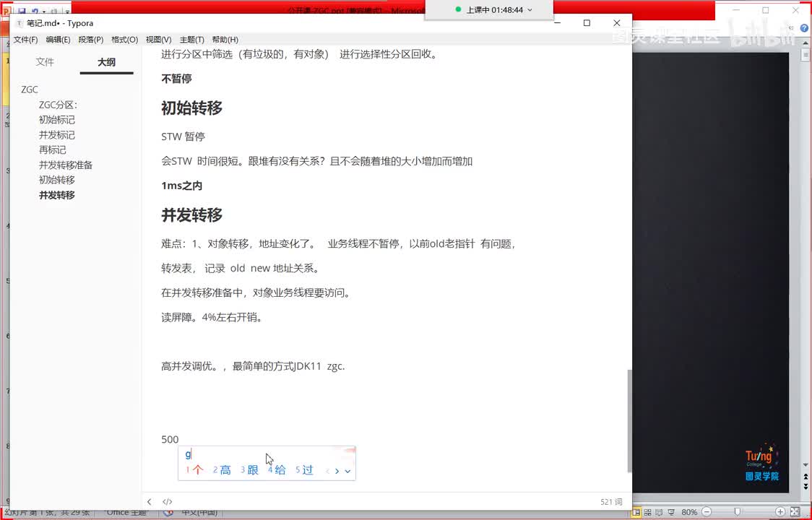
Task: Click PowerPoint spell check status icon
Action: click(168, 513)
